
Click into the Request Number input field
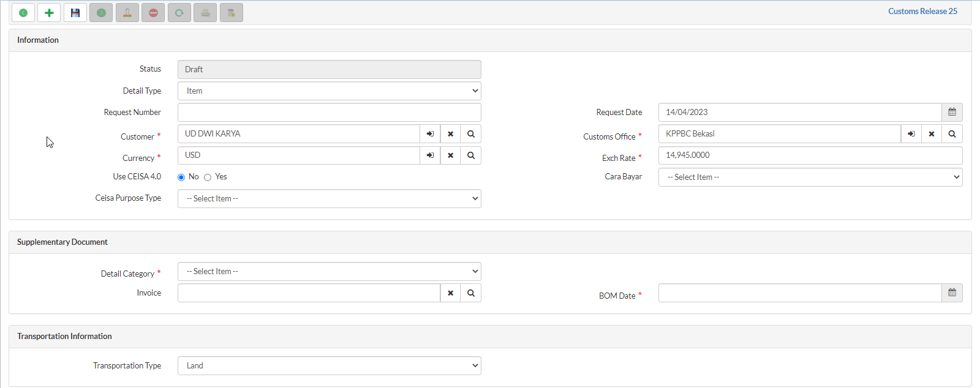tap(329, 113)
